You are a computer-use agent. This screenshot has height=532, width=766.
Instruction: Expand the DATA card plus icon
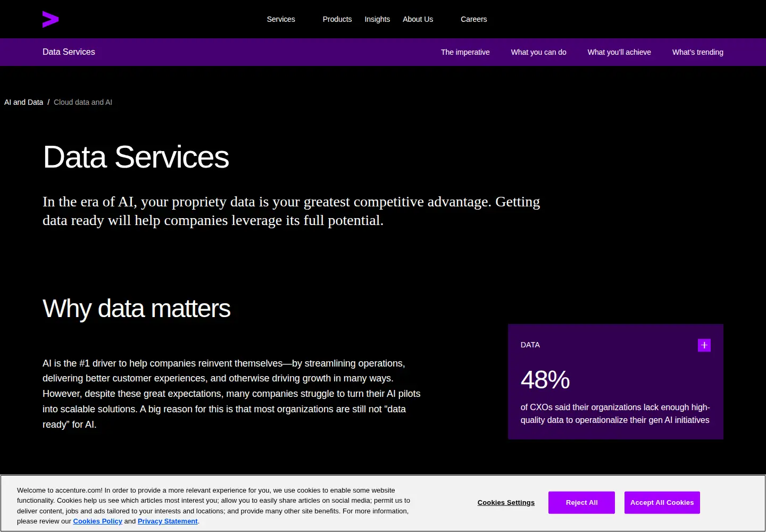coord(704,345)
